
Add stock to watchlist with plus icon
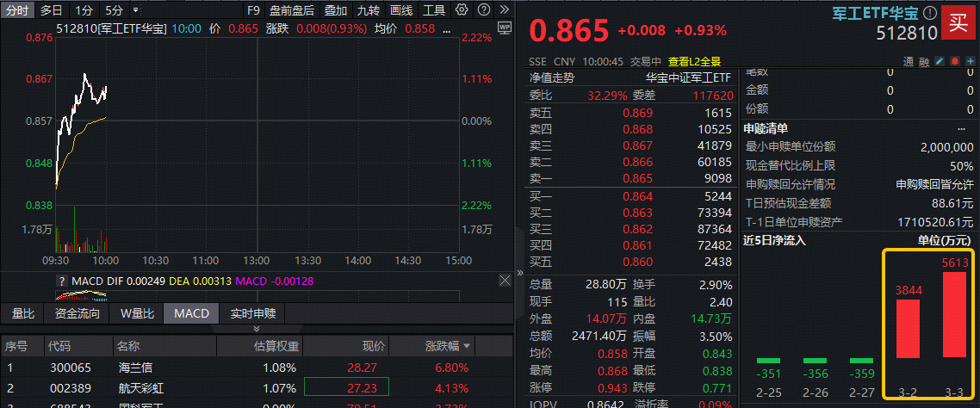[970, 62]
